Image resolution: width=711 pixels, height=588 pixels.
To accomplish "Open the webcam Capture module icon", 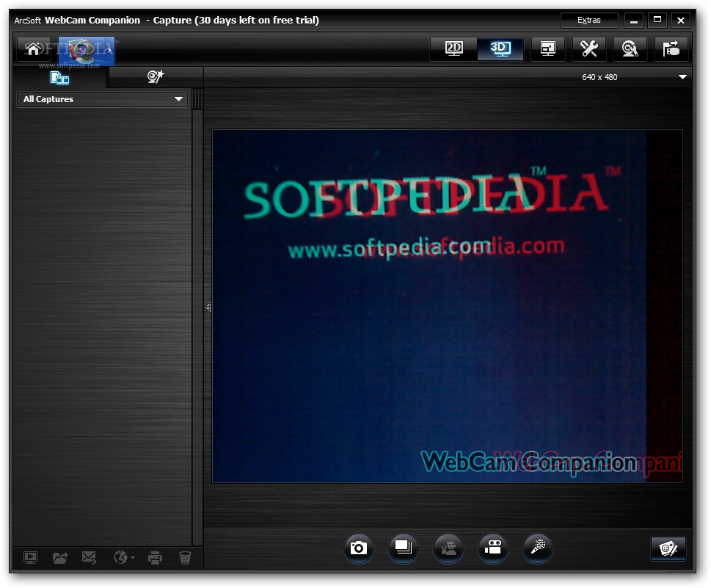I will 86,50.
